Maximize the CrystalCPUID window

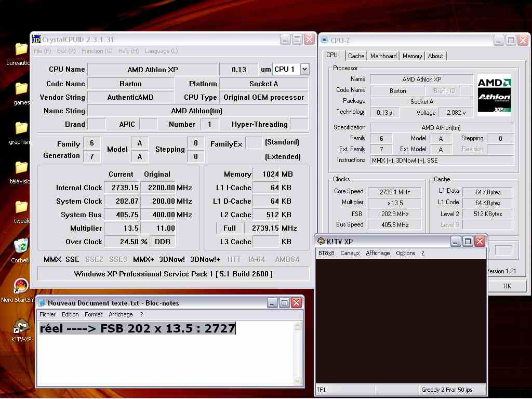coord(298,39)
